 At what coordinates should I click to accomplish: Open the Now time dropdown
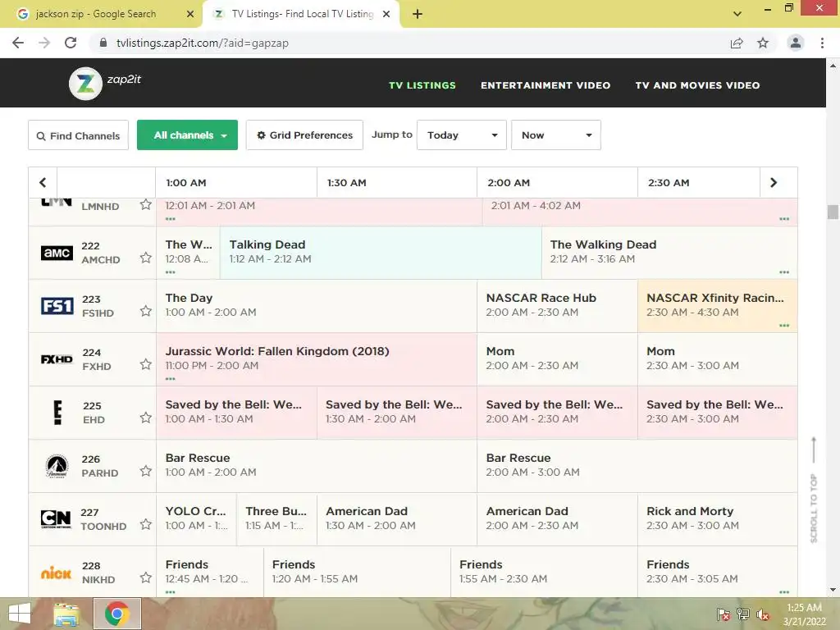pos(555,135)
